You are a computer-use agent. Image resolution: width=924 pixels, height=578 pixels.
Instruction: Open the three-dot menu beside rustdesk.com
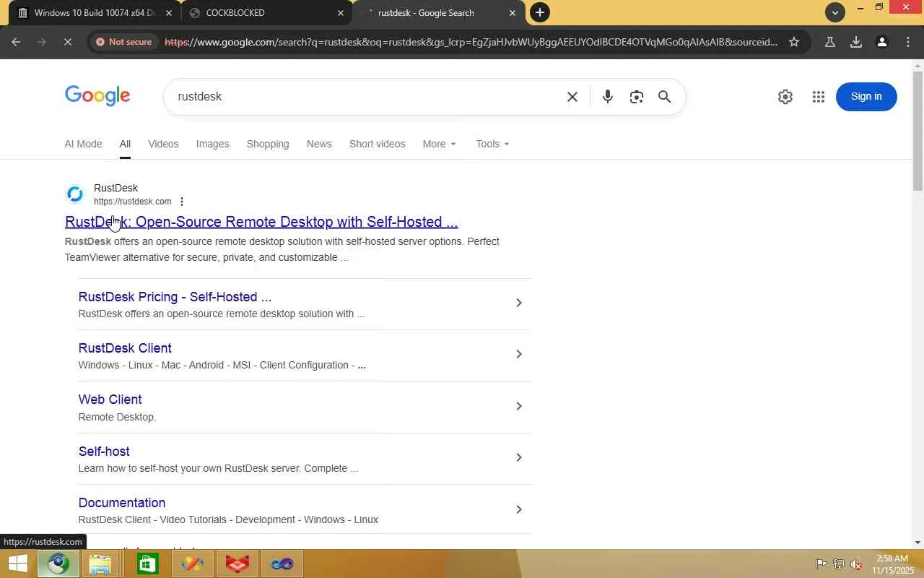coord(182,202)
